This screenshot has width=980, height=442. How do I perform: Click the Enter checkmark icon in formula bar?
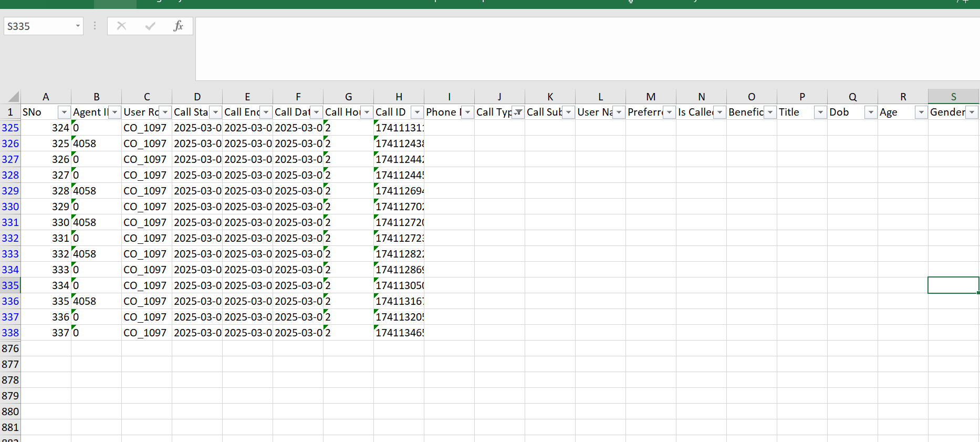150,26
